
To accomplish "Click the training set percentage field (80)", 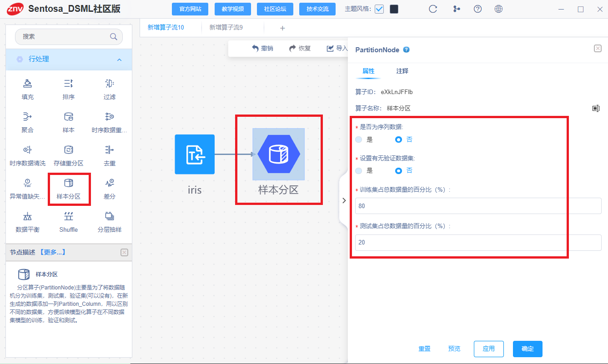I will point(478,206).
